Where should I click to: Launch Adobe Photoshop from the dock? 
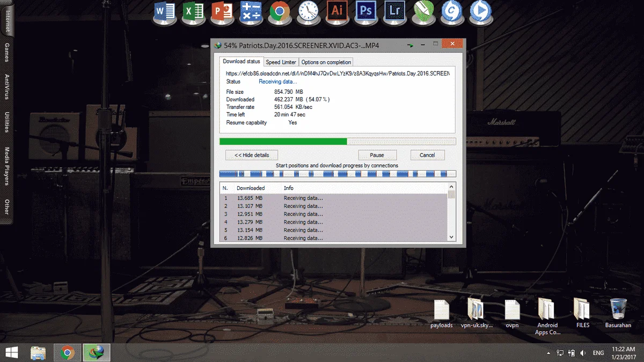click(x=367, y=11)
